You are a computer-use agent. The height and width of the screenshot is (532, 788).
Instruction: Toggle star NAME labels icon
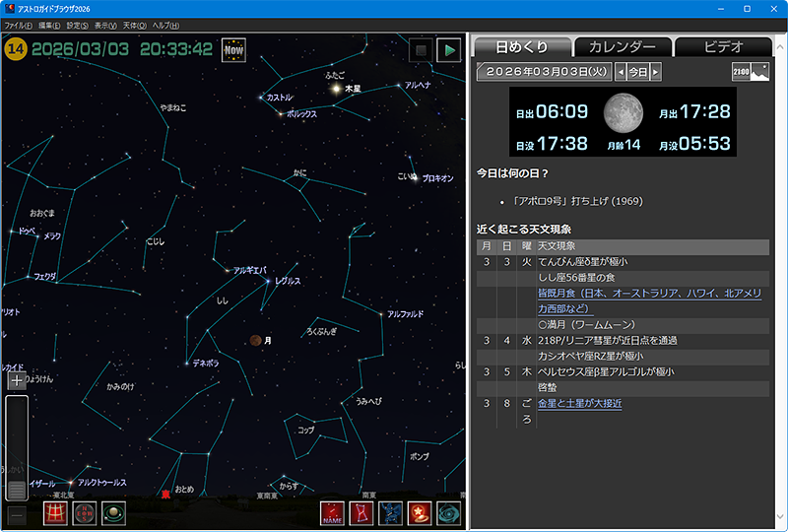[x=333, y=513]
